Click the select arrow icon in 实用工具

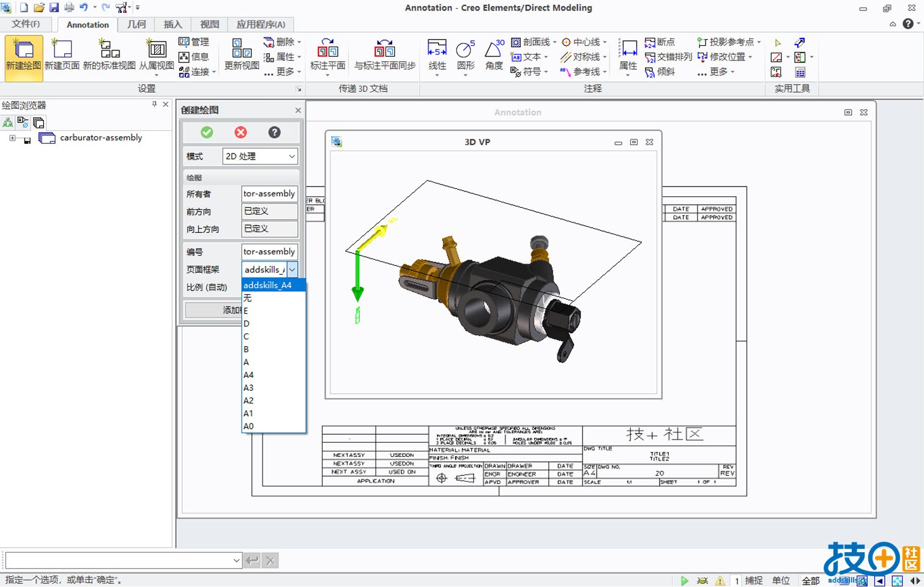click(x=778, y=42)
